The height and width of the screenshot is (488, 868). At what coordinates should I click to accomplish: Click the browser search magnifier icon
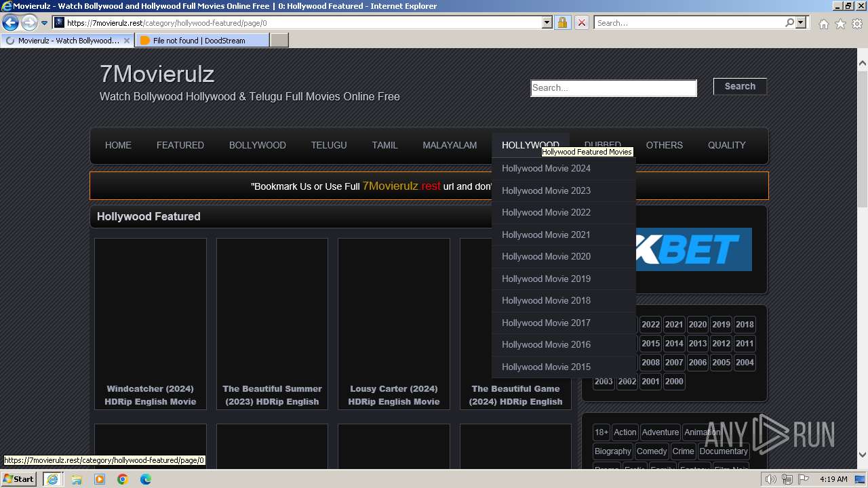(789, 22)
